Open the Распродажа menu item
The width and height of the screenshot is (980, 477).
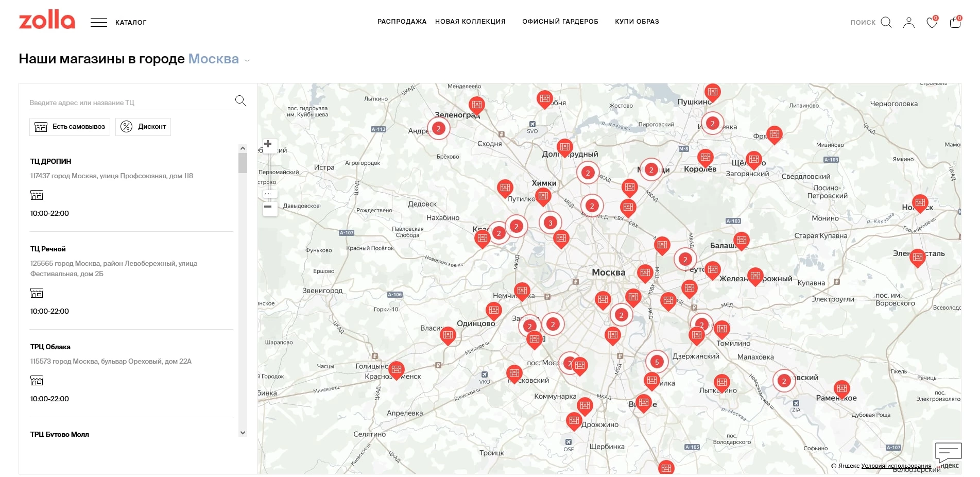coord(402,22)
